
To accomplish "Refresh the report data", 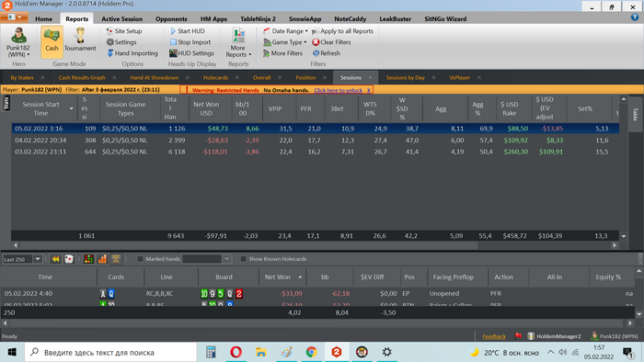I will 326,53.
